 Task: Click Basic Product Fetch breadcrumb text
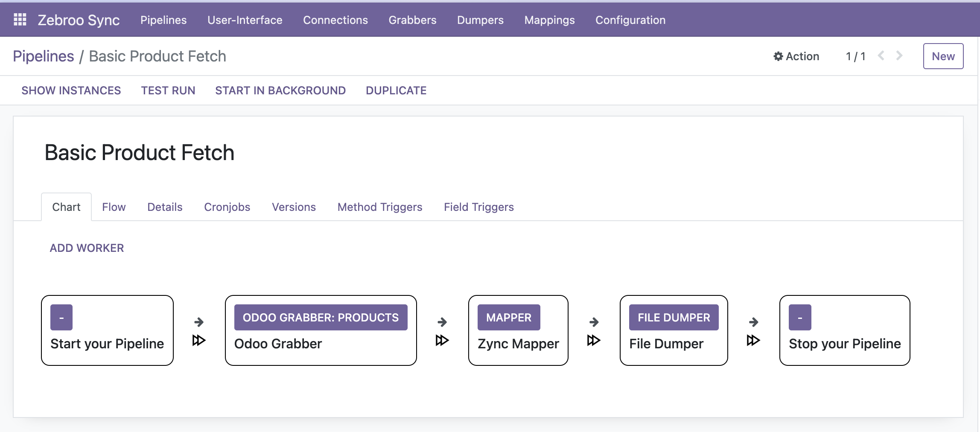(x=157, y=56)
